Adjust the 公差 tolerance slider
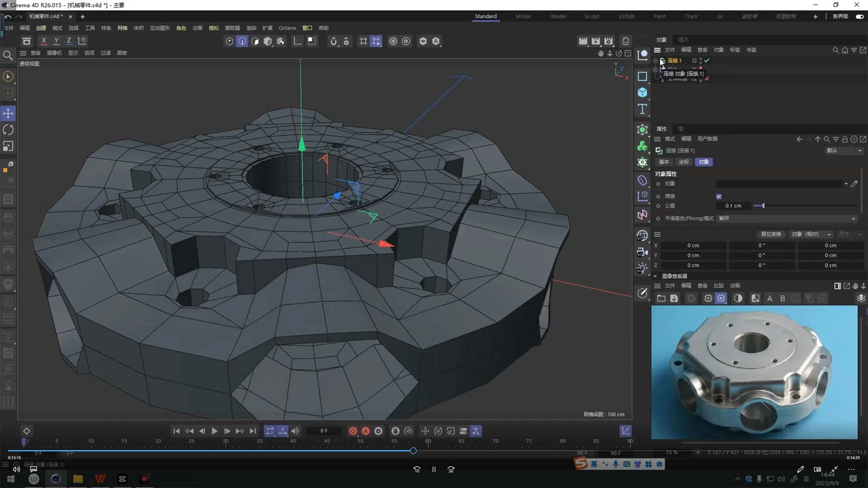Viewport: 868px width, 488px height. click(763, 206)
